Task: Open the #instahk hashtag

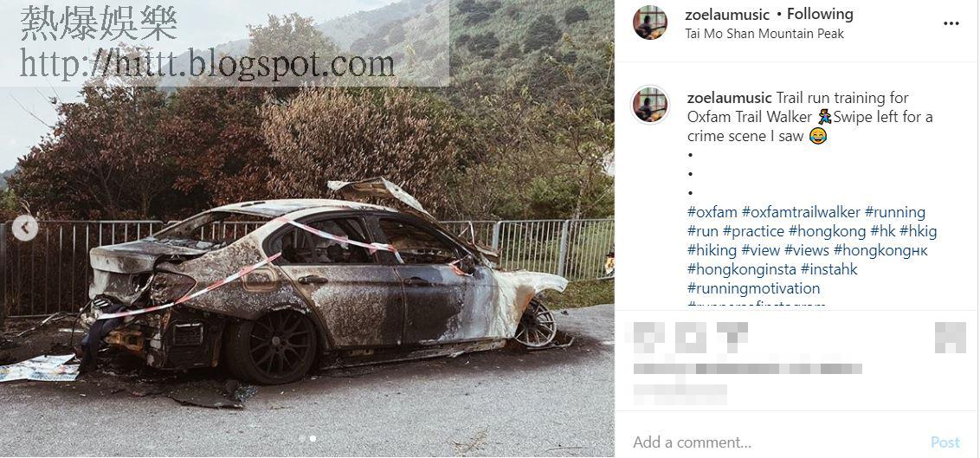Action: coord(828,270)
